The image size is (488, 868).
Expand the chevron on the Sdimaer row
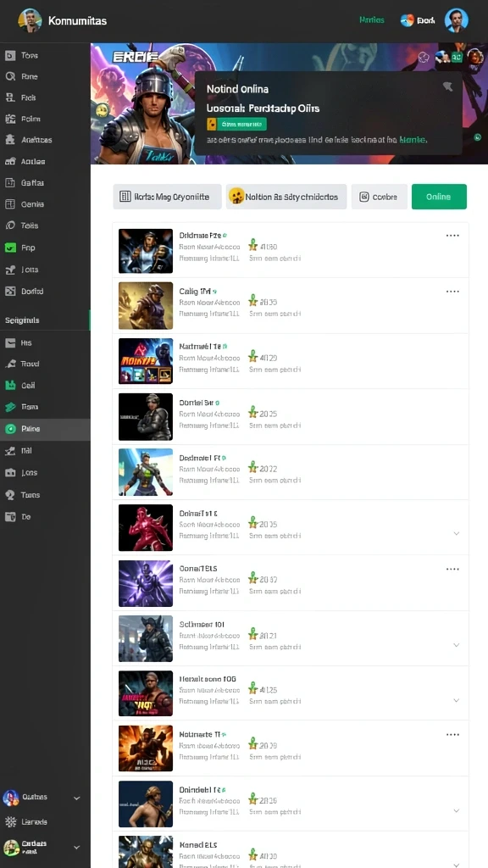457,645
